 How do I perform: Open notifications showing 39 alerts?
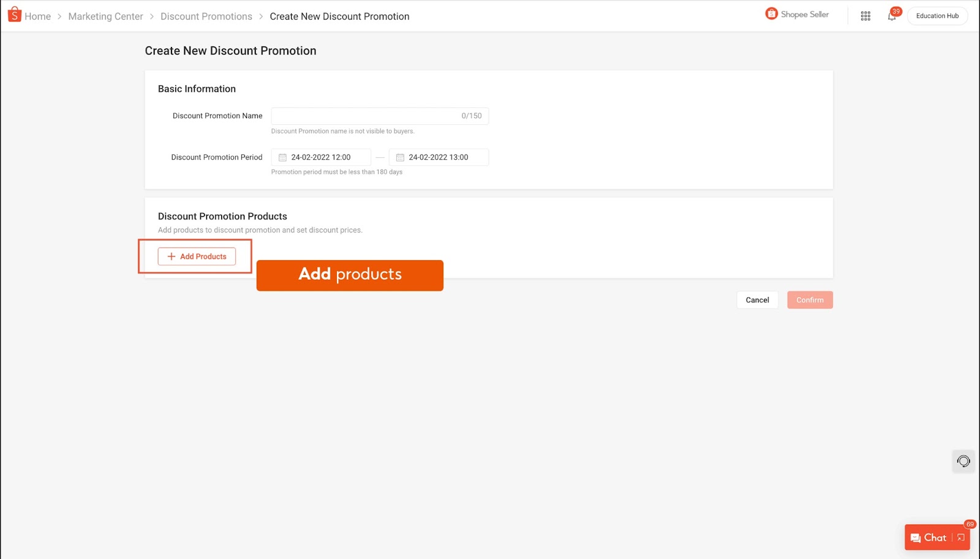coord(891,16)
